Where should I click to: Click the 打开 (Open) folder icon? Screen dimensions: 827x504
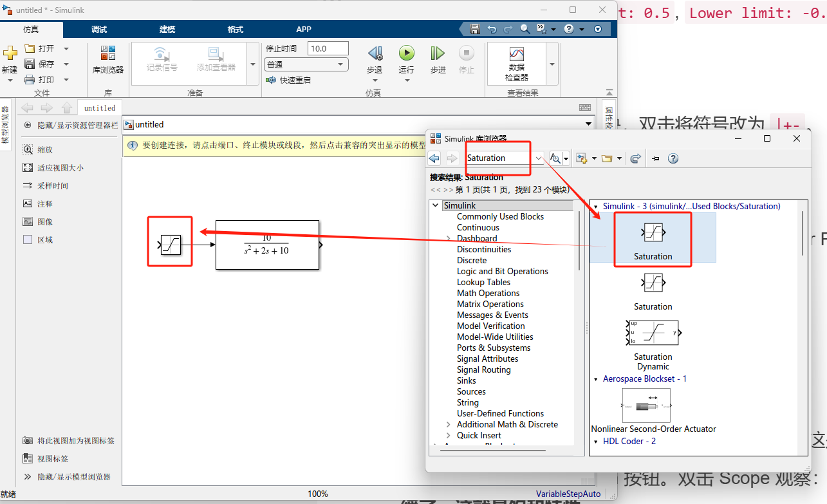[30, 48]
